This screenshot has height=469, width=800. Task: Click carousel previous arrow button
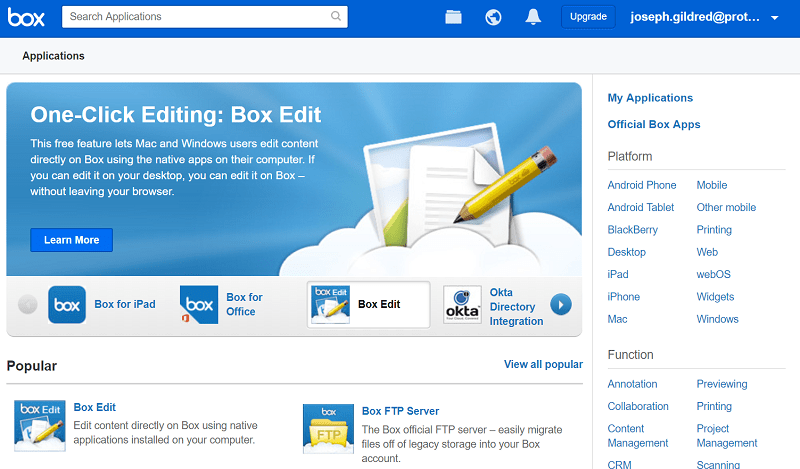pos(28,305)
